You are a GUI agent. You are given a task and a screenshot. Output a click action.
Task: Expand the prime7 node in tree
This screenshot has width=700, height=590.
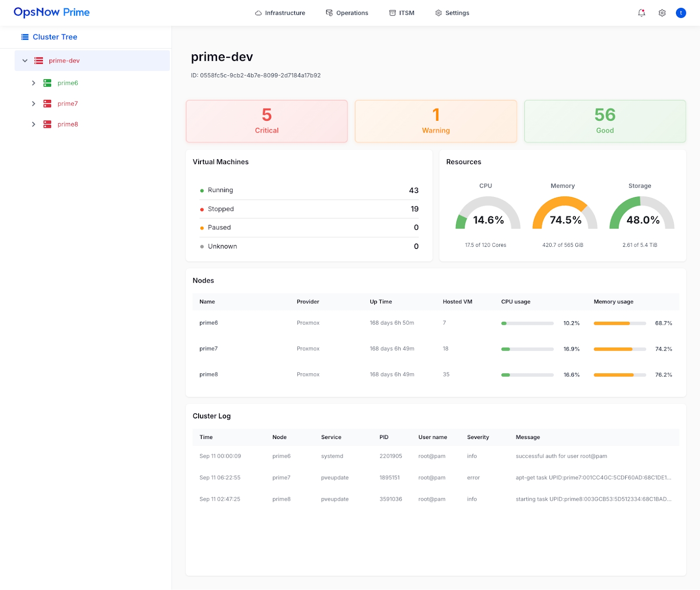pyautogui.click(x=33, y=104)
